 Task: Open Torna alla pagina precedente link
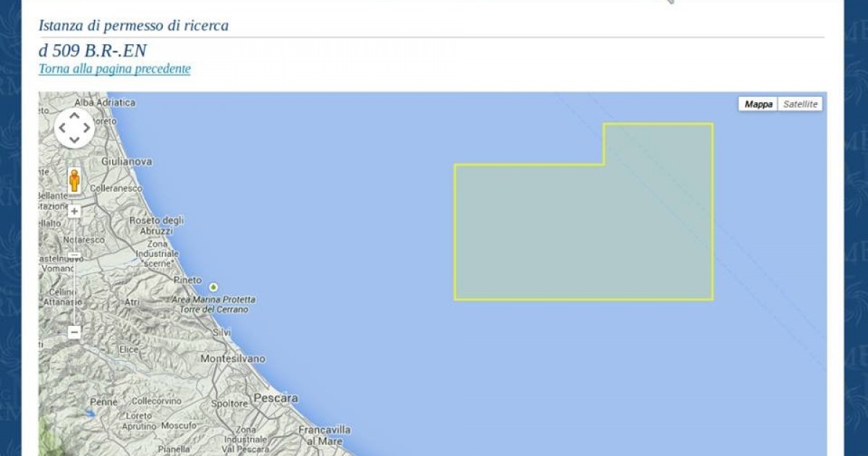pos(114,69)
